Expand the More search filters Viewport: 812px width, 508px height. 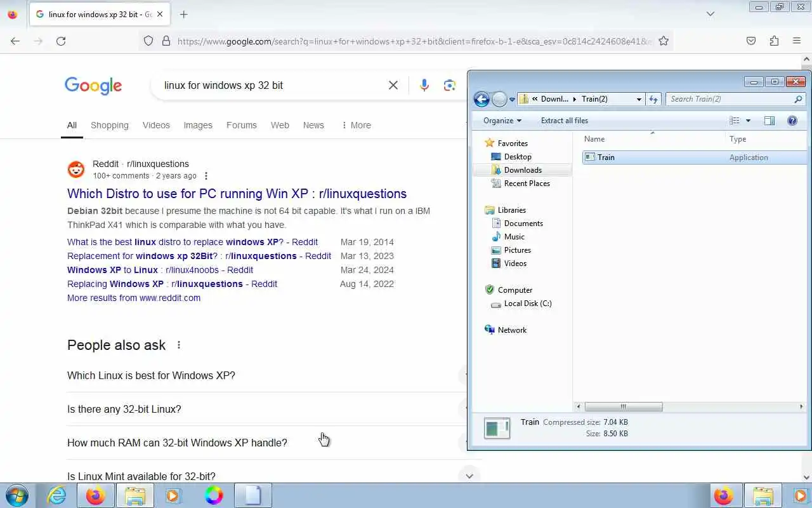tap(356, 125)
